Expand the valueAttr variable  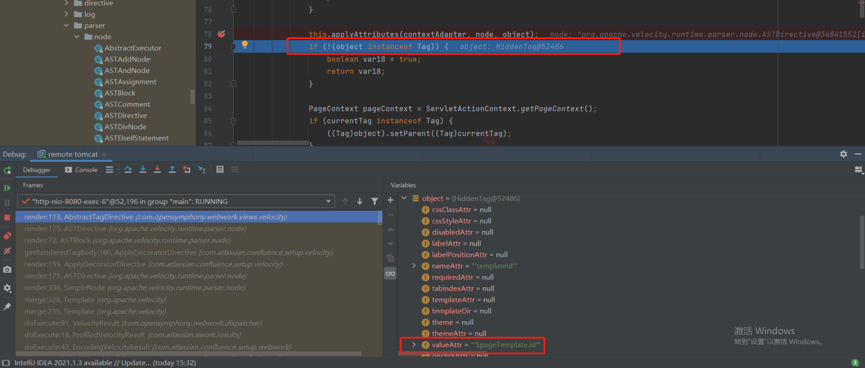click(x=414, y=345)
